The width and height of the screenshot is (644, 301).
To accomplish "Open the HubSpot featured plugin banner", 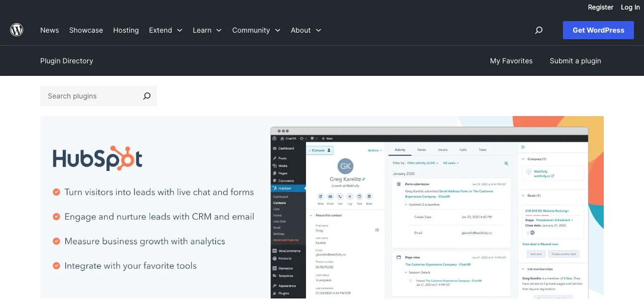I will point(322,208).
